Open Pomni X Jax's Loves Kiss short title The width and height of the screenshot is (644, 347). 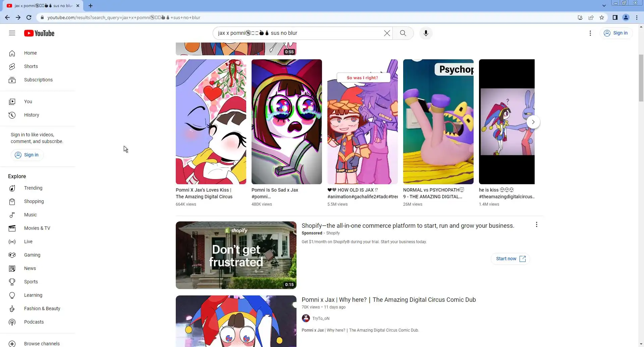point(204,193)
